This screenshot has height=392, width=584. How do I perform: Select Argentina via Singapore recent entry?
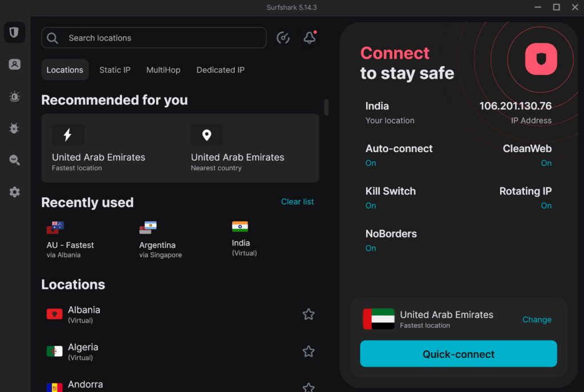click(160, 239)
